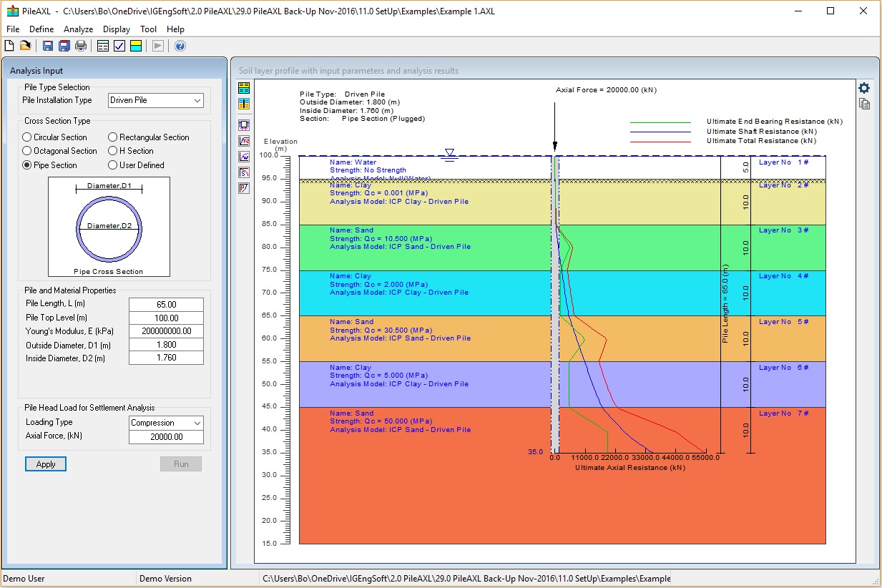Click the Save As double floppy icon
This screenshot has width=882, height=588.
(x=64, y=46)
